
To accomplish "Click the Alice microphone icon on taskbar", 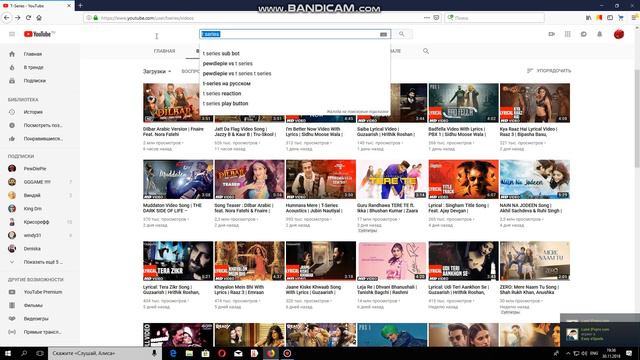I will click(154, 353).
